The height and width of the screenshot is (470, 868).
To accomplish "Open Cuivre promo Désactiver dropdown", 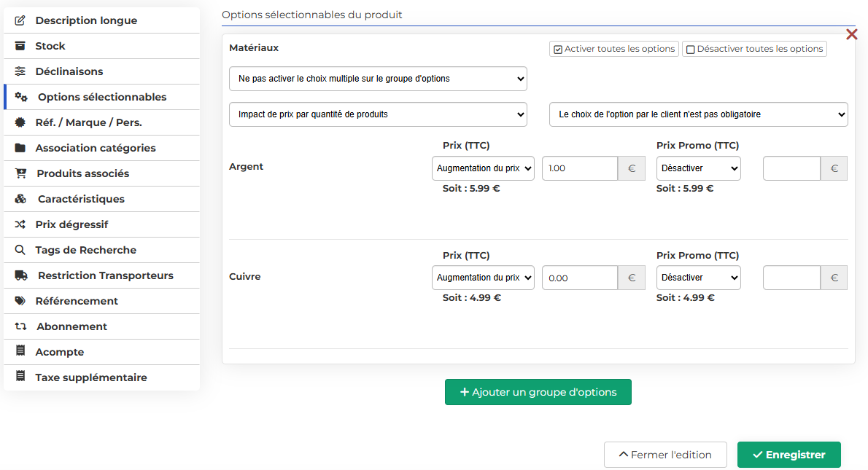I will 699,278.
